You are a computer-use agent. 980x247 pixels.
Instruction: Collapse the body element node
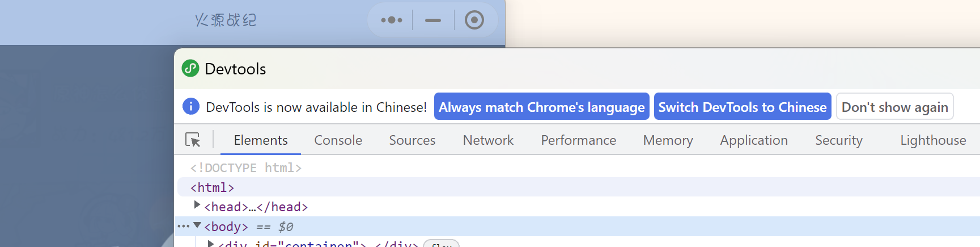197,225
